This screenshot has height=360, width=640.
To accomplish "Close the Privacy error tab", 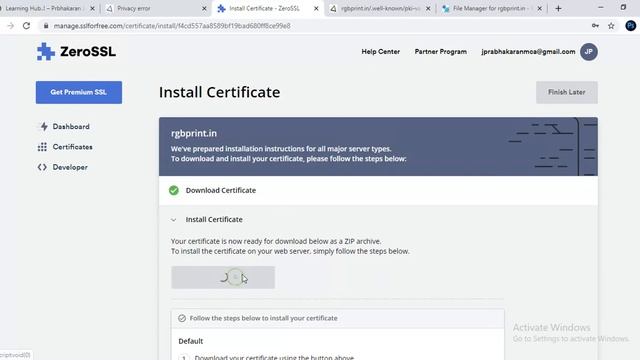I will click(204, 8).
